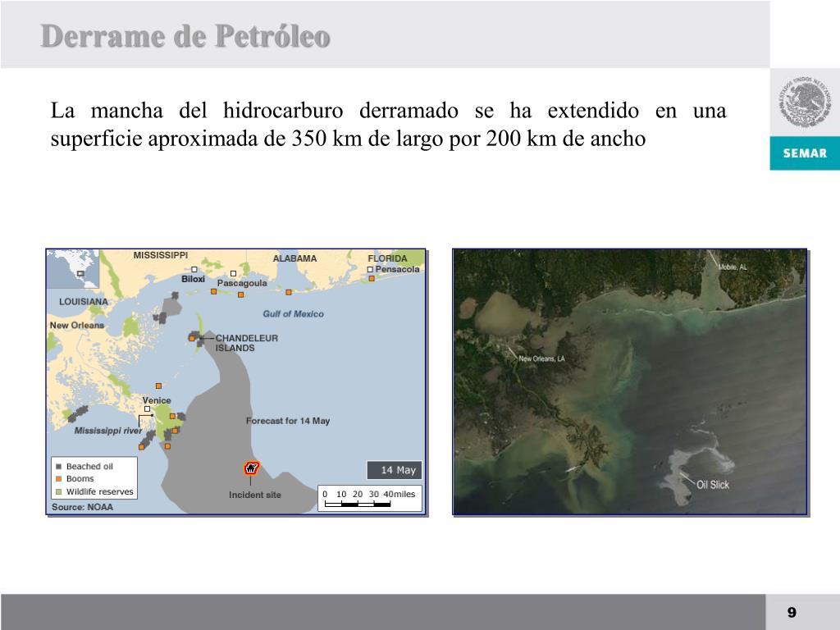Viewport: 840px width, 630px height.
Task: Click the Pascagoula city marker square
Action: 233,274
